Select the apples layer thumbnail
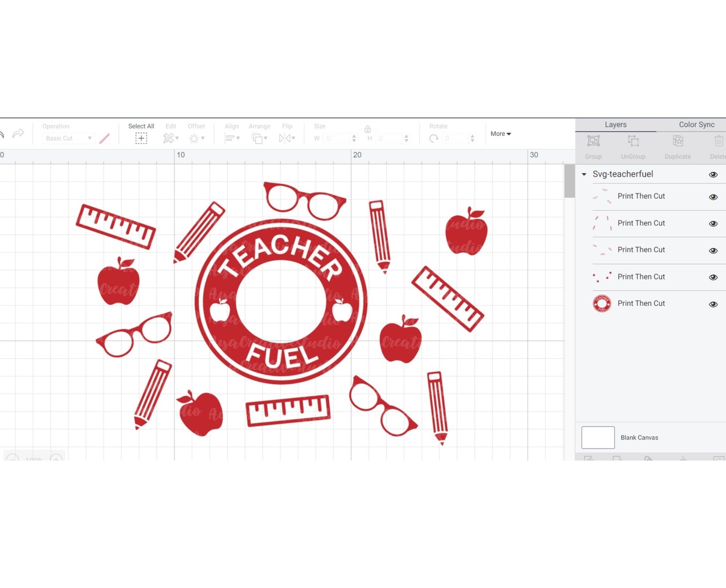726x588 pixels. 603,277
